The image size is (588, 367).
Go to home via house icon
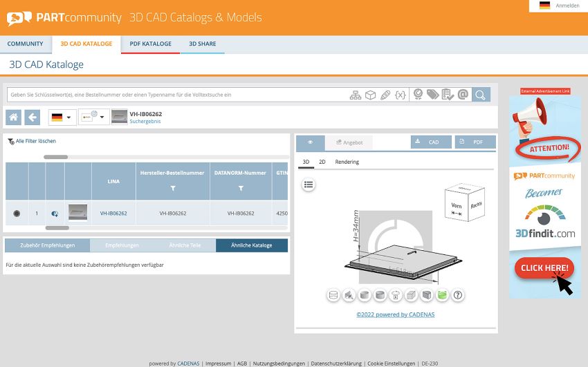tap(14, 117)
